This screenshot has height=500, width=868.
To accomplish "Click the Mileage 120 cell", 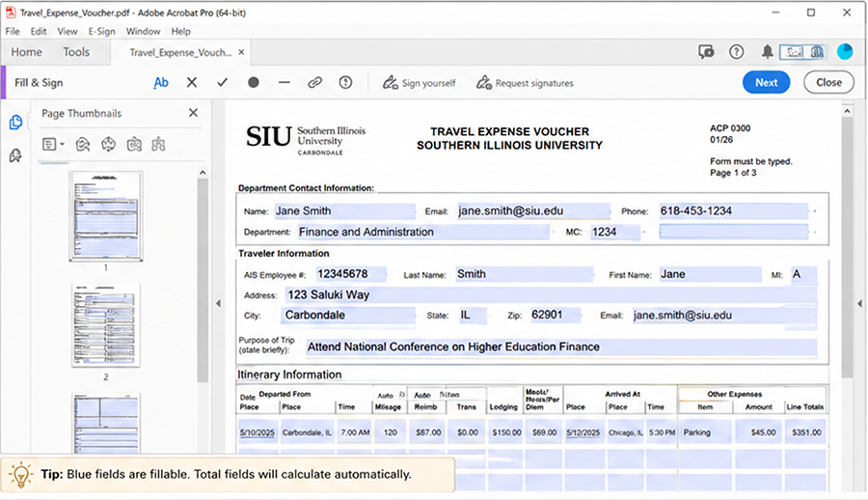I will (x=390, y=432).
